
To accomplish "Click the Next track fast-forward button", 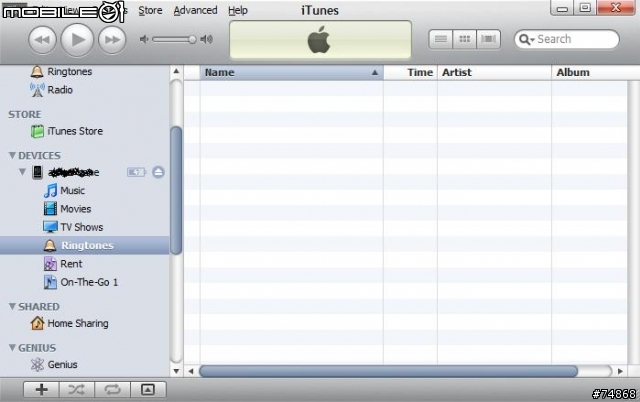I will tap(112, 40).
